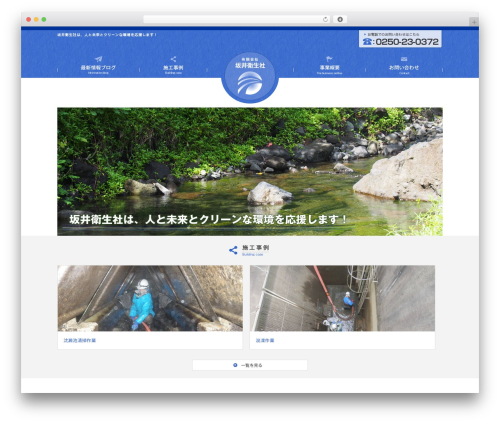
Task: Click the 一覧を見る button
Action: coord(250,365)
